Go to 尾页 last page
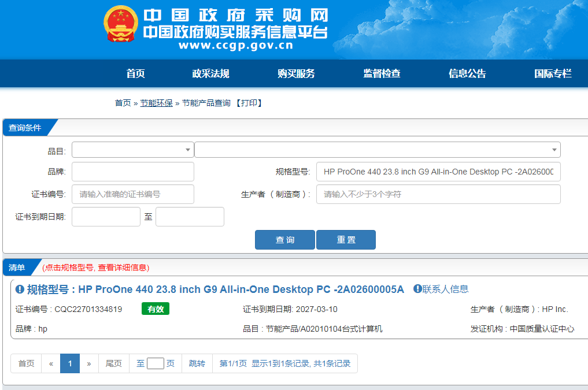This screenshot has height=390, width=588. (x=114, y=363)
